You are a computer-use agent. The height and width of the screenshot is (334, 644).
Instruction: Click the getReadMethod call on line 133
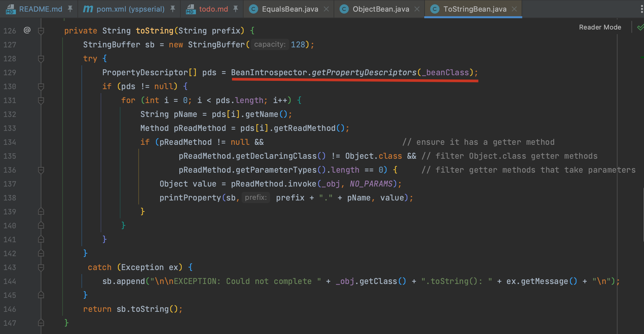(x=304, y=128)
